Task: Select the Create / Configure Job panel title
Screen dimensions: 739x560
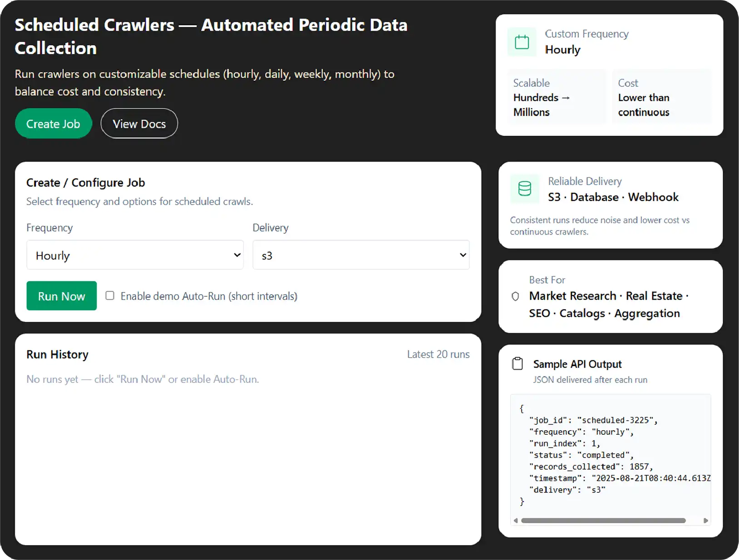Action: (85, 182)
